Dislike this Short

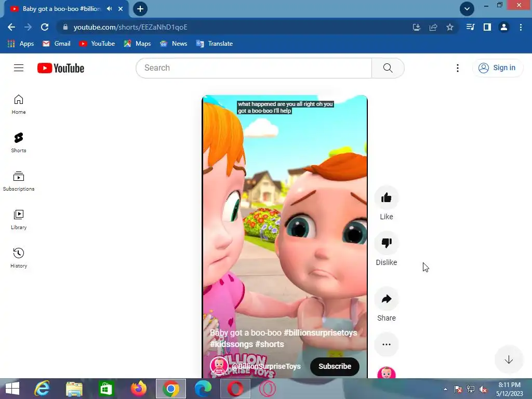coord(387,243)
